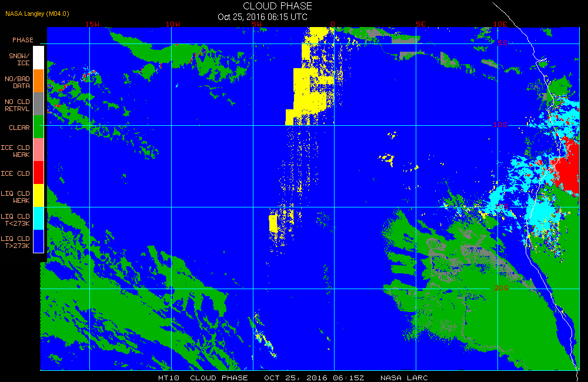
Task: Click the CLOUD PHASE title text
Action: (278, 6)
